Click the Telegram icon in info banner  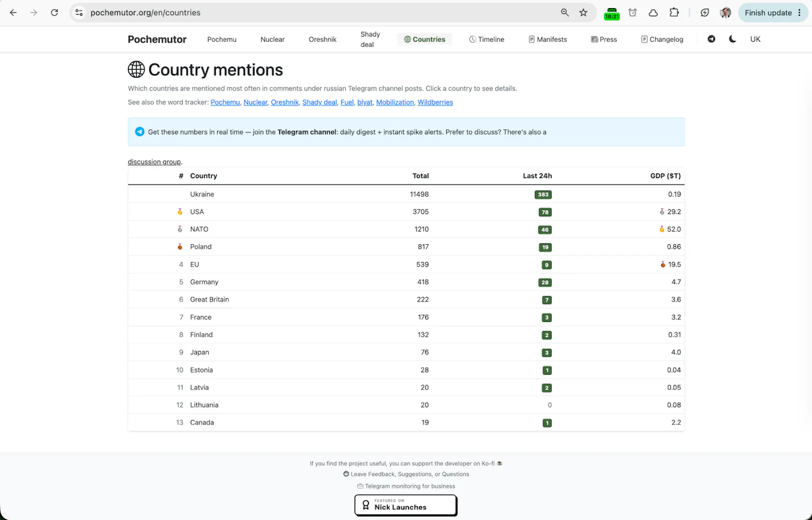coord(140,132)
